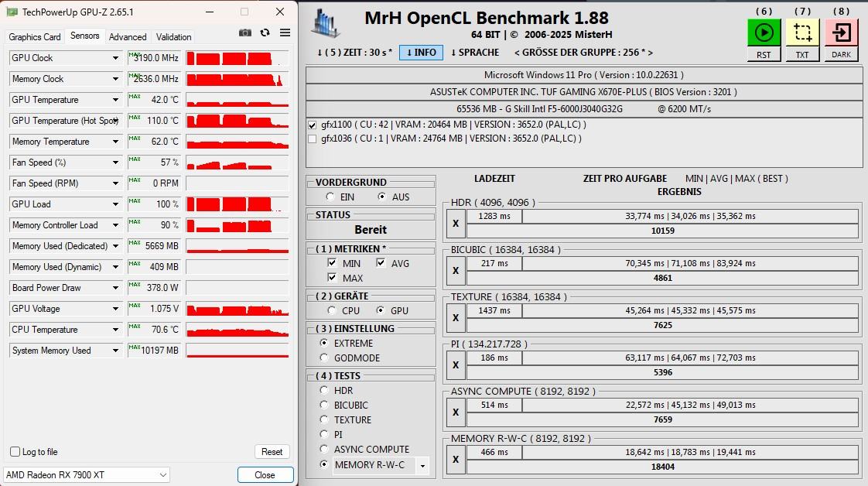Screen dimensions: 868x486
Task: Select the PI test radio button
Action: (324, 434)
